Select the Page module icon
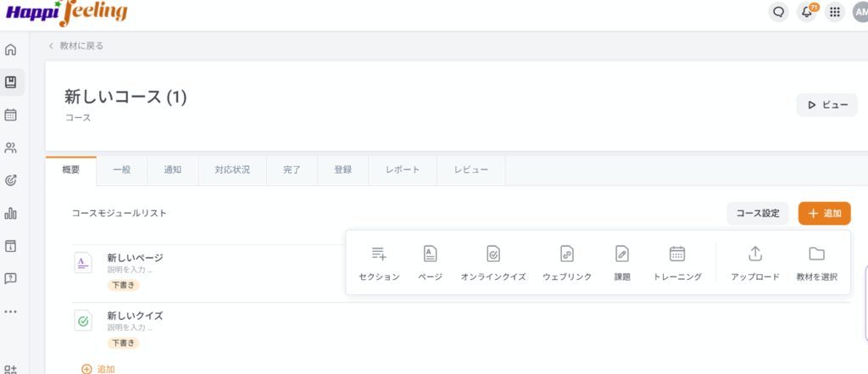Image resolution: width=868 pixels, height=374 pixels. pyautogui.click(x=430, y=254)
